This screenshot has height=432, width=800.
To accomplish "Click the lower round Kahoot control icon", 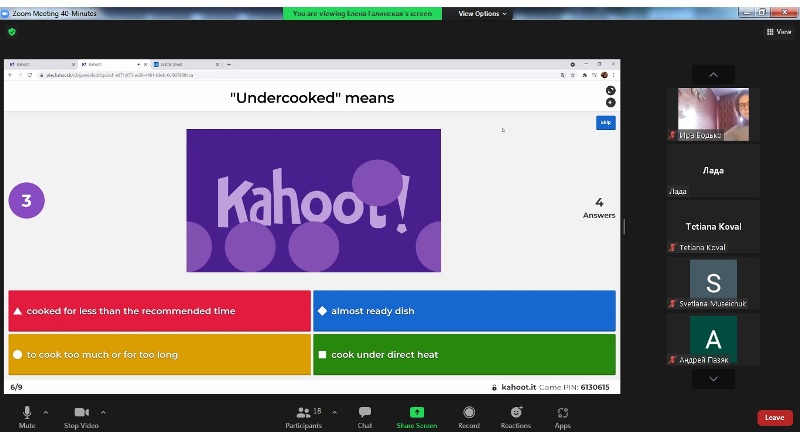I will pyautogui.click(x=610, y=103).
